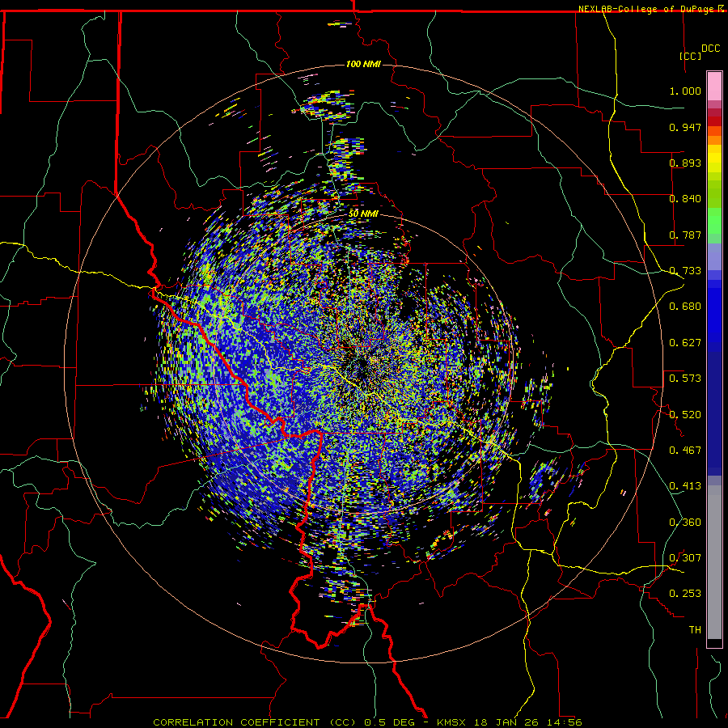Screen dimensions: 728x728
Task: Click the 0.307 color scale label
Action: coord(685,558)
